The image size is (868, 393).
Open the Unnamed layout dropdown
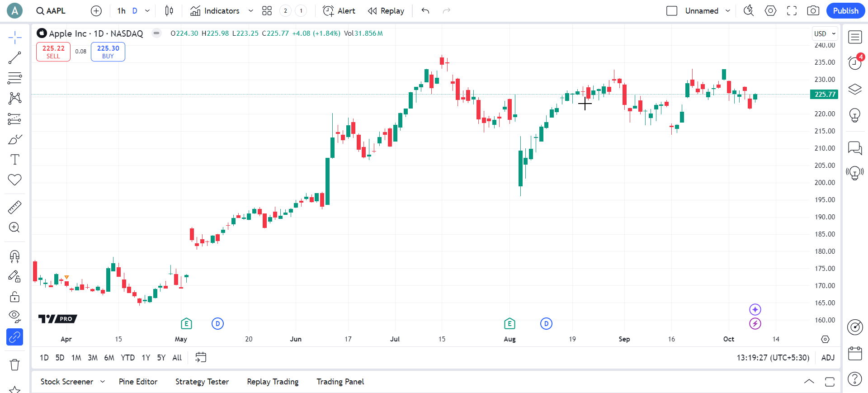tap(727, 11)
